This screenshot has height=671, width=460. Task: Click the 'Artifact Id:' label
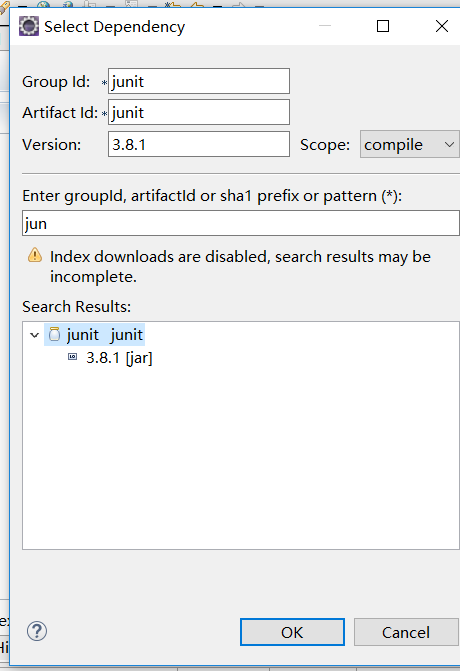(x=60, y=113)
